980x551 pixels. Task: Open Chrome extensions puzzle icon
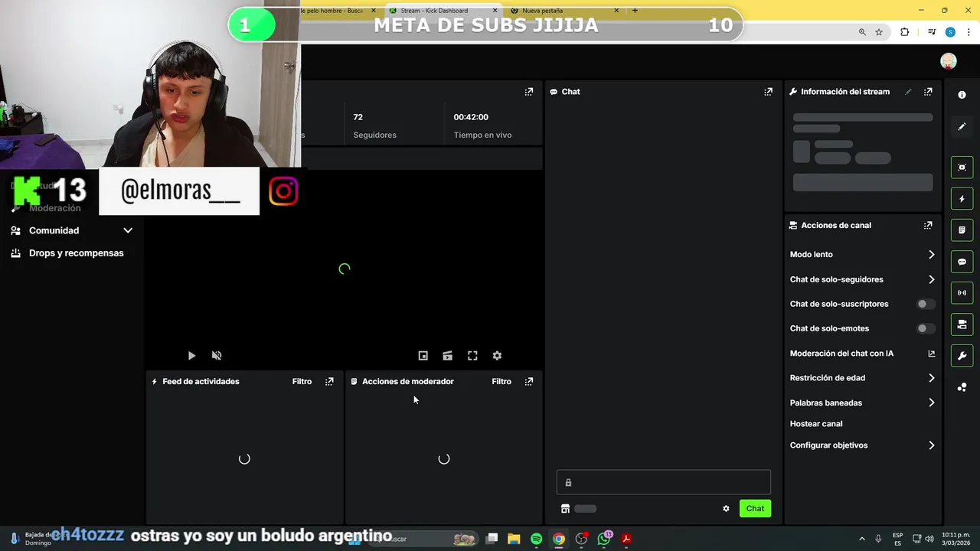pos(905,32)
